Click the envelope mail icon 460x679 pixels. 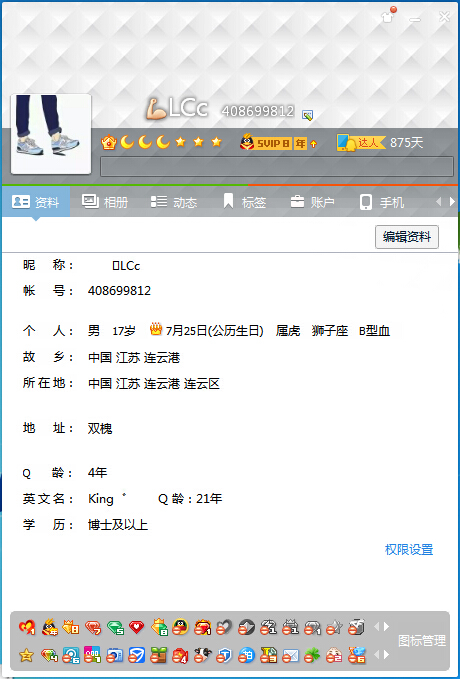pos(290,656)
